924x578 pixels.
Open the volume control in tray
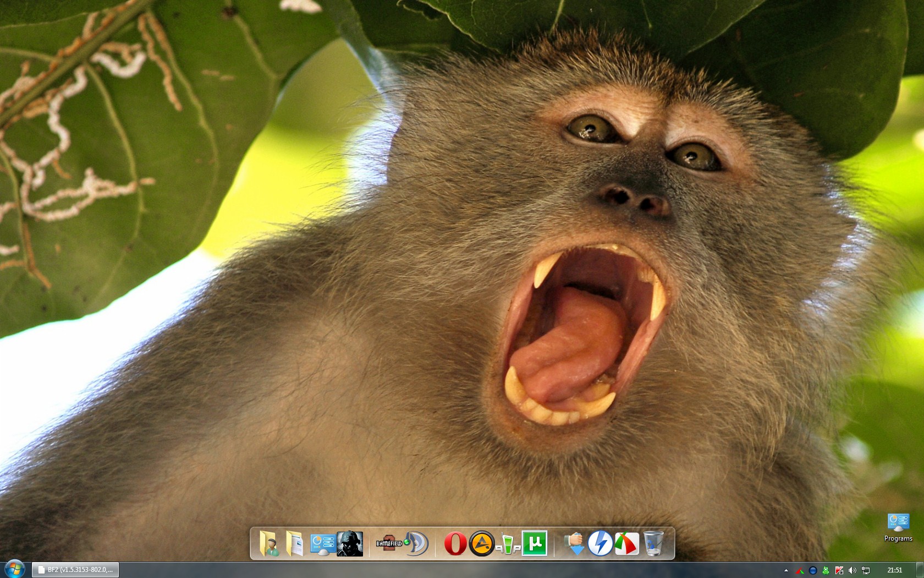point(853,570)
